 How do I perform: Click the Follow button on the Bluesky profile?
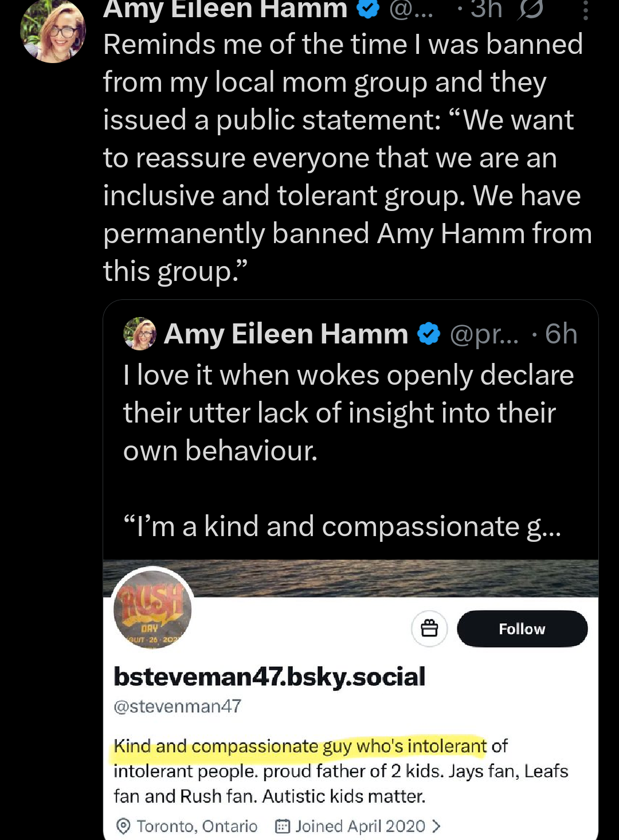click(x=522, y=628)
